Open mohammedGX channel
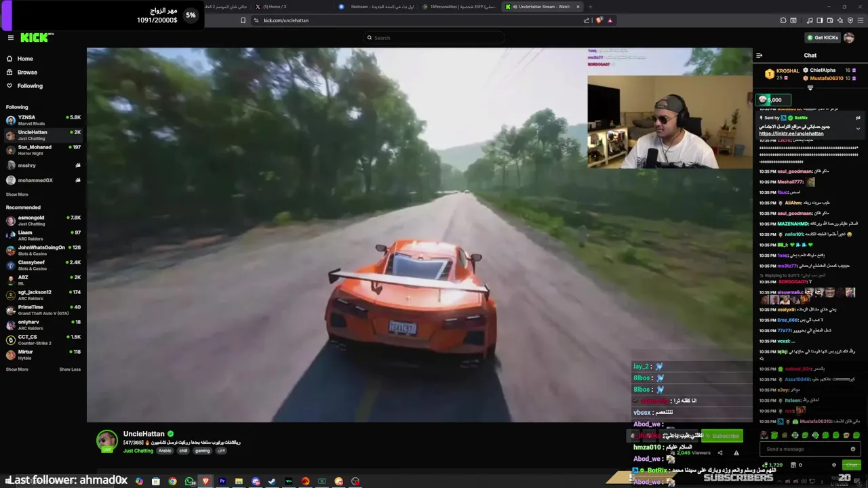Image resolution: width=868 pixels, height=488 pixels. pos(43,180)
